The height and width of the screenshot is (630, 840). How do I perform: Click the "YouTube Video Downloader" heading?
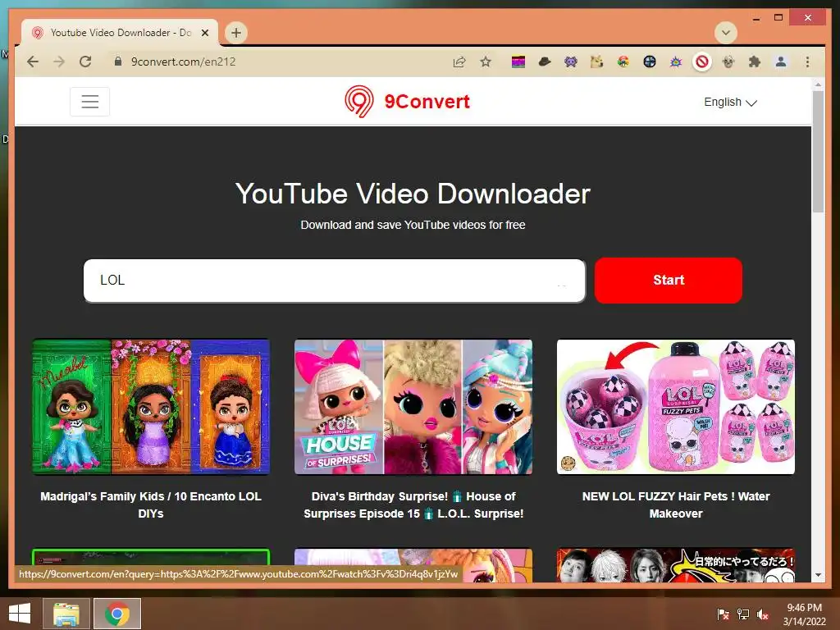tap(413, 194)
